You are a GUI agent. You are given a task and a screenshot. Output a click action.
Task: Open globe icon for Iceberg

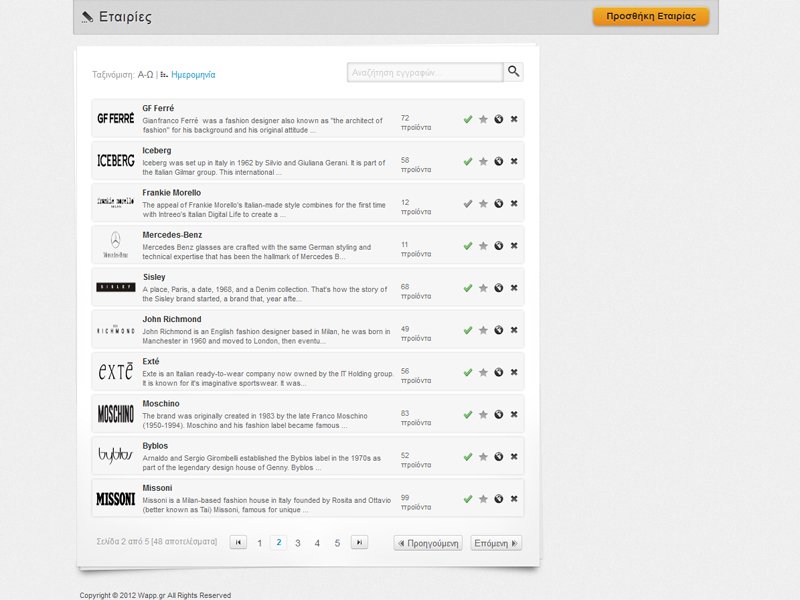(498, 162)
